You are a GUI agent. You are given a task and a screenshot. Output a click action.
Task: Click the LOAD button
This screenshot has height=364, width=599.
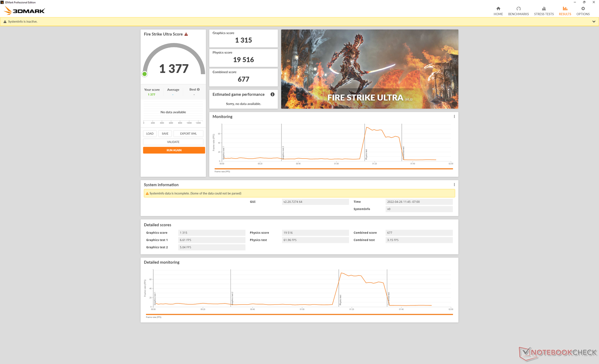(150, 134)
